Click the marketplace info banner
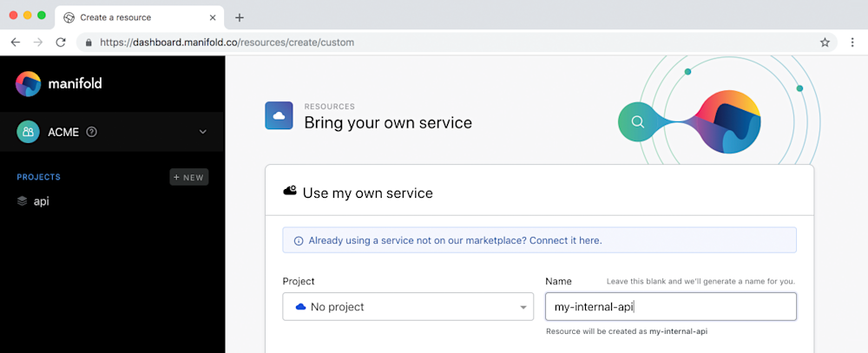The width and height of the screenshot is (868, 353). (539, 240)
